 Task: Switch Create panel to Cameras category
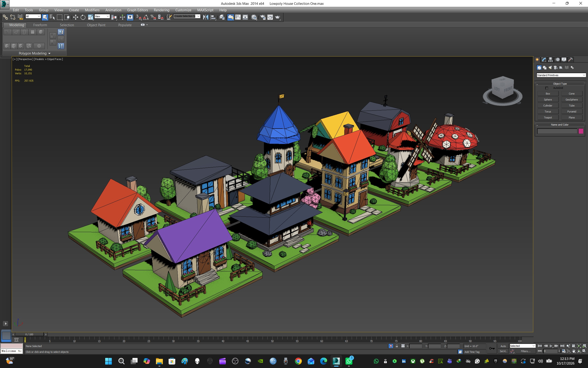555,68
